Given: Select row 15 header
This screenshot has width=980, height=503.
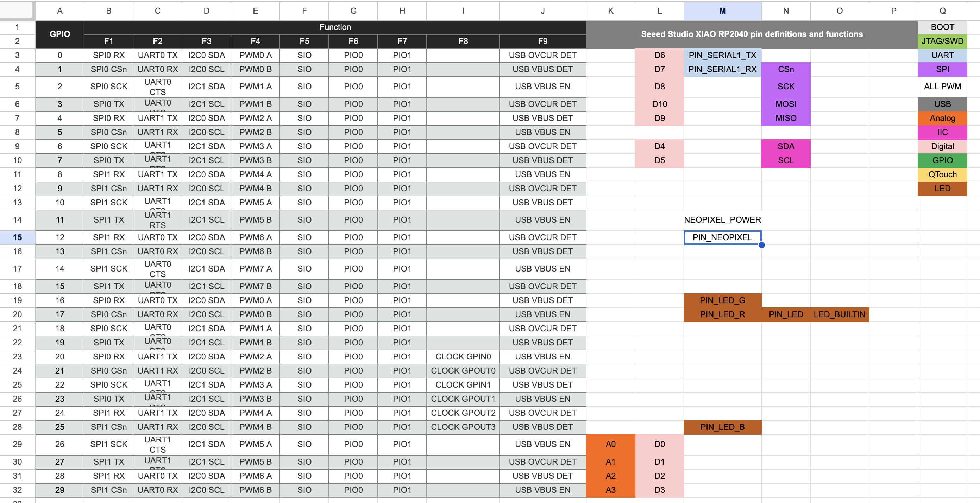Looking at the screenshot, I should [x=18, y=238].
